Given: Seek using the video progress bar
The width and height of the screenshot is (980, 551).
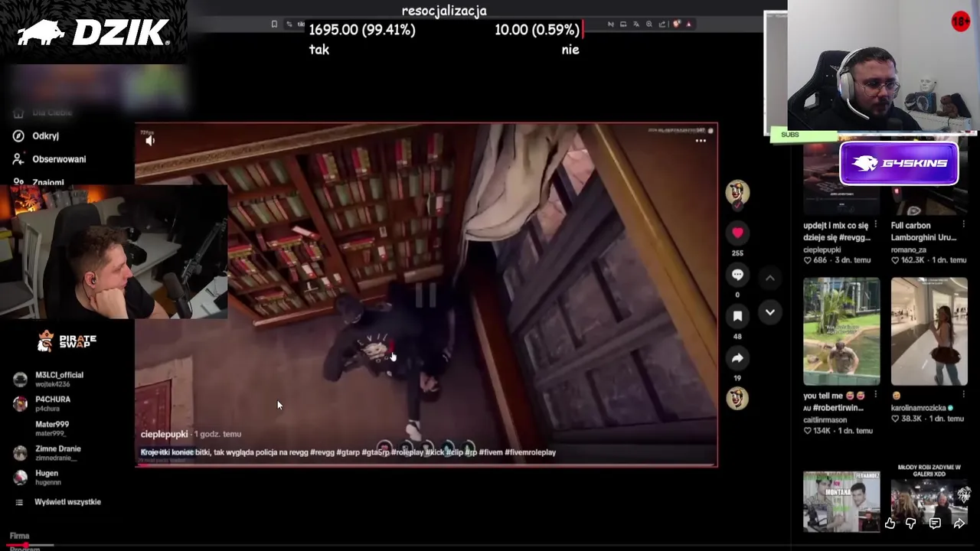Looking at the screenshot, I should click(x=426, y=464).
